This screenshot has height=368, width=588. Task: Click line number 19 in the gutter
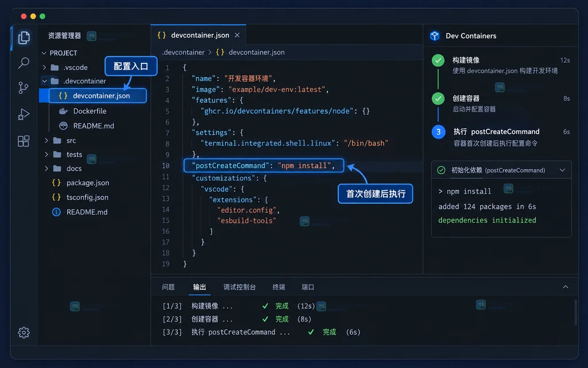tap(166, 264)
